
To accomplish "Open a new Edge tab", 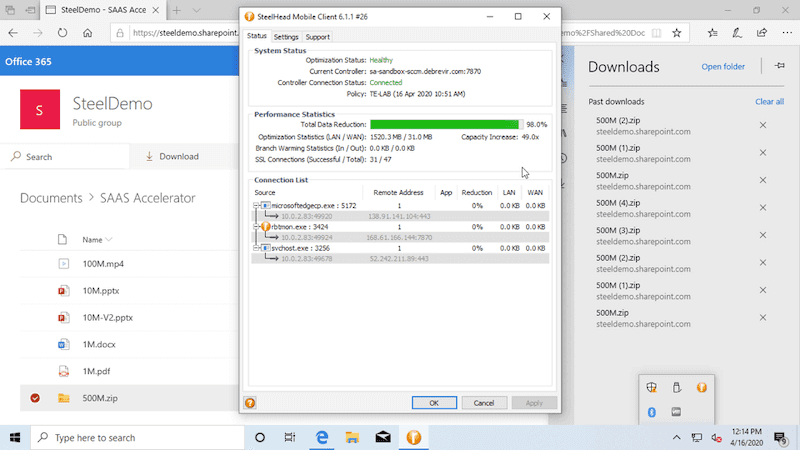I will [x=177, y=10].
